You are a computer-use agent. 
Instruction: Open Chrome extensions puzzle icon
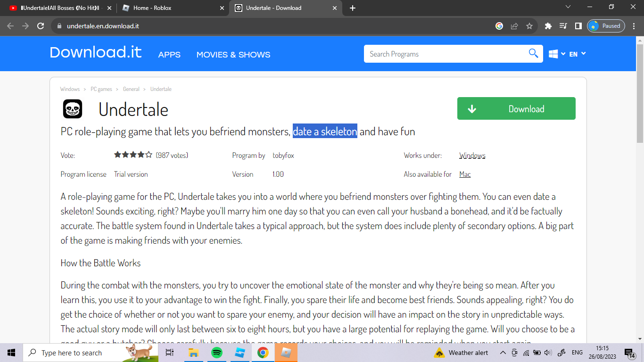pos(548,26)
